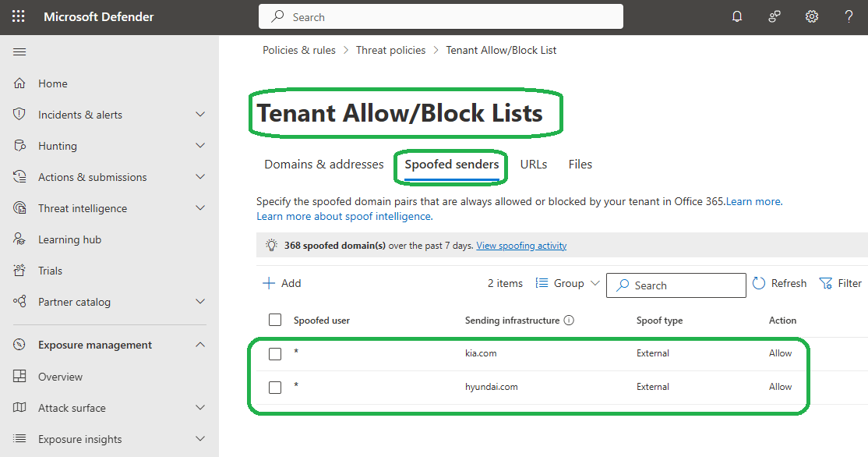Viewport: 868px width, 457px height.
Task: Switch to the URLs tab
Action: tap(534, 165)
